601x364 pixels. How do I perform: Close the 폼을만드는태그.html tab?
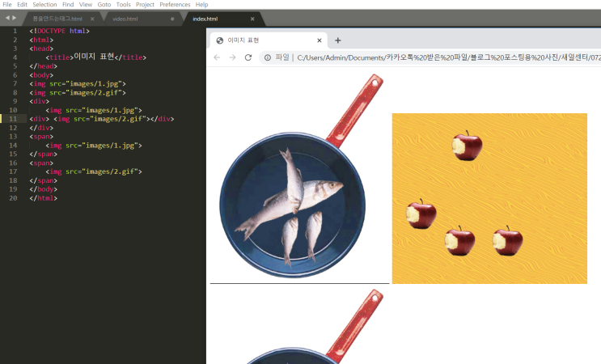tap(92, 19)
